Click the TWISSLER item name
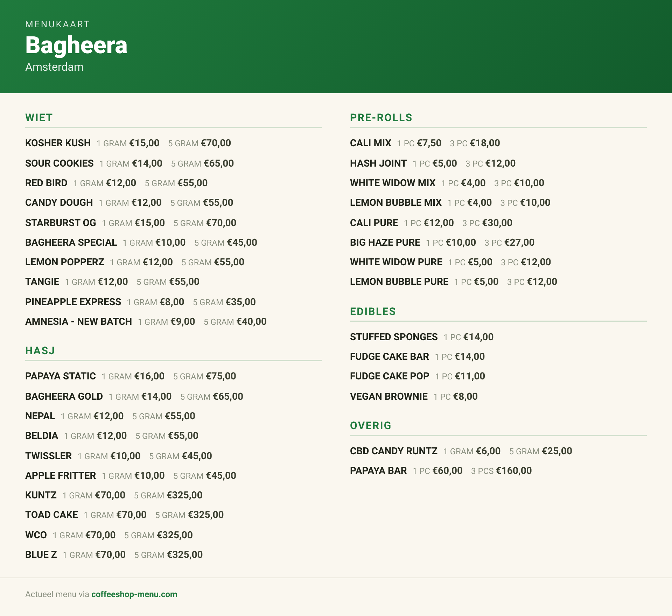Viewport: 672px width, 616px height. pos(48,456)
